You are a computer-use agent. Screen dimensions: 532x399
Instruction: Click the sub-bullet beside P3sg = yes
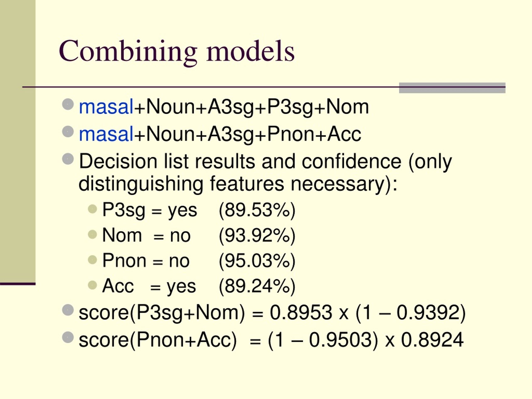click(x=92, y=209)
